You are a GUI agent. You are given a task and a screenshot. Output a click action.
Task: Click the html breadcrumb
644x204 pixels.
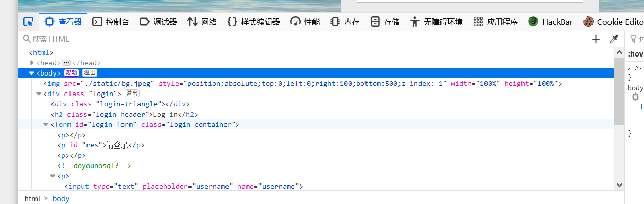[32, 198]
